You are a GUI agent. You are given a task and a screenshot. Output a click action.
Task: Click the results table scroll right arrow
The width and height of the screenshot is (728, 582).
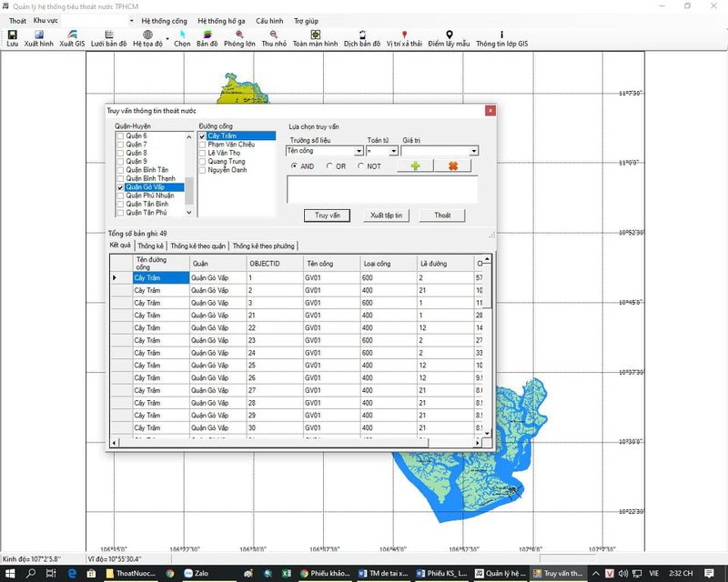[x=477, y=443]
